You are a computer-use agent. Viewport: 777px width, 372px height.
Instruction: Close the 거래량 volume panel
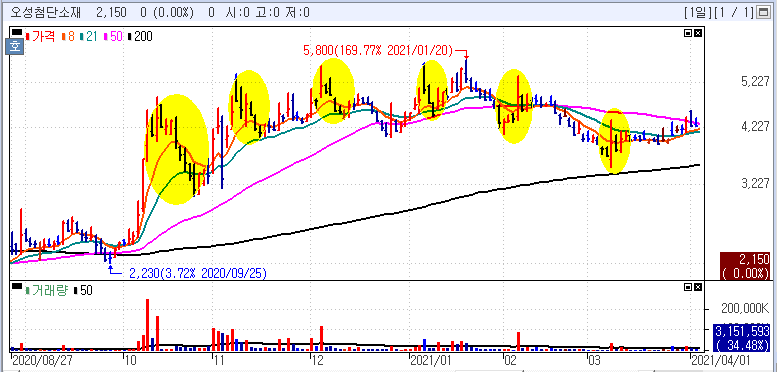(698, 287)
